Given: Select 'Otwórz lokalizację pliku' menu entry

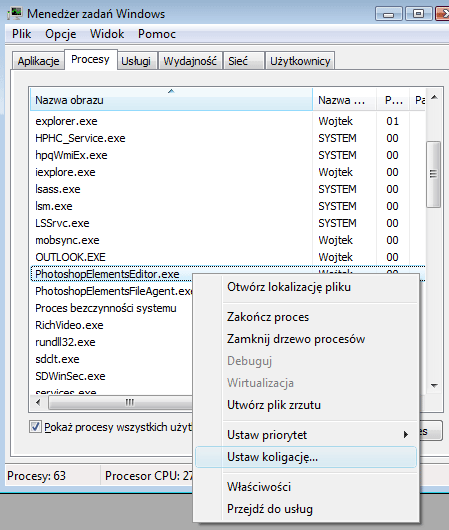Looking at the screenshot, I should 289,287.
